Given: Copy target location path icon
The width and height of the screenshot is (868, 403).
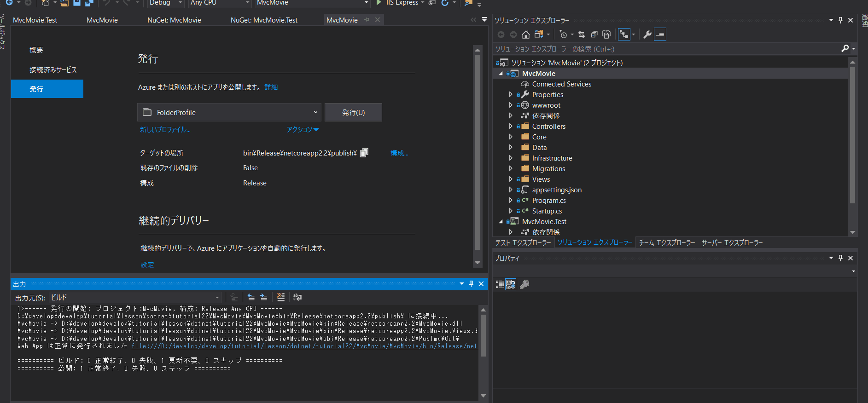Looking at the screenshot, I should click(364, 153).
